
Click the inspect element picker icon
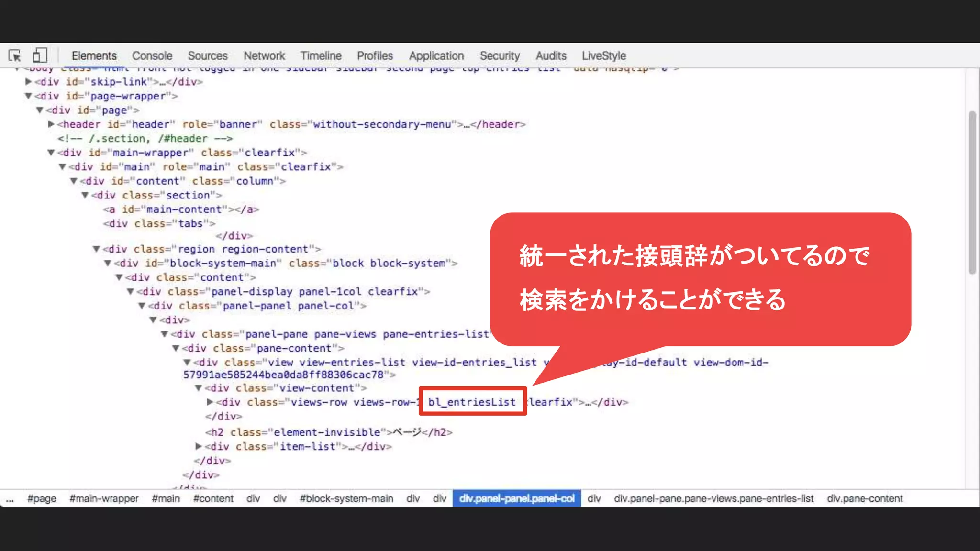(x=15, y=55)
